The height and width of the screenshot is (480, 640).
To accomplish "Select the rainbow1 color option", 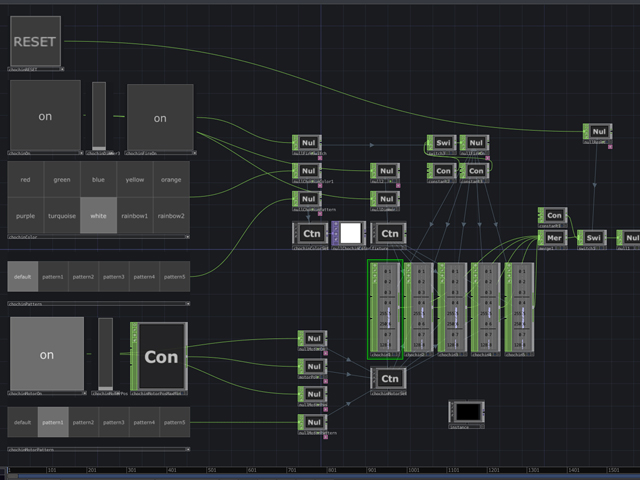I will point(135,216).
